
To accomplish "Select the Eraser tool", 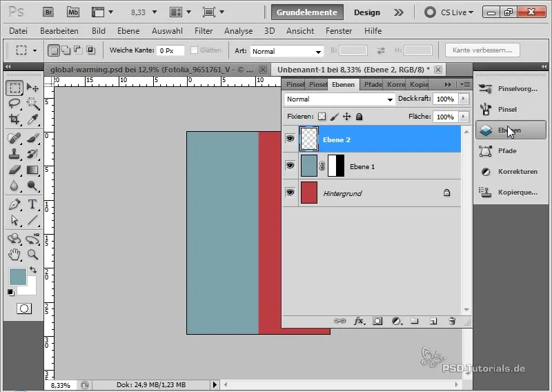I will tap(14, 170).
